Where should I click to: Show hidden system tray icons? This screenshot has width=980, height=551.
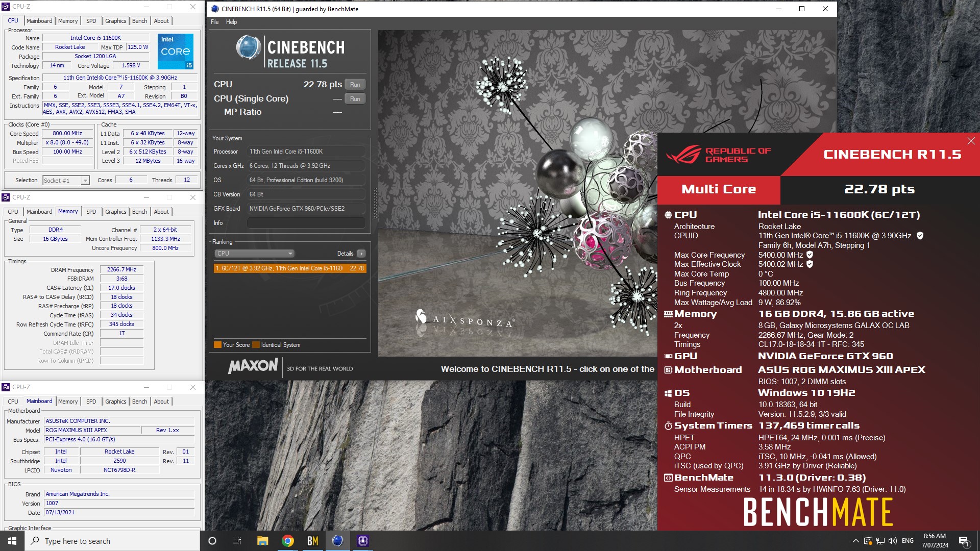(x=855, y=541)
